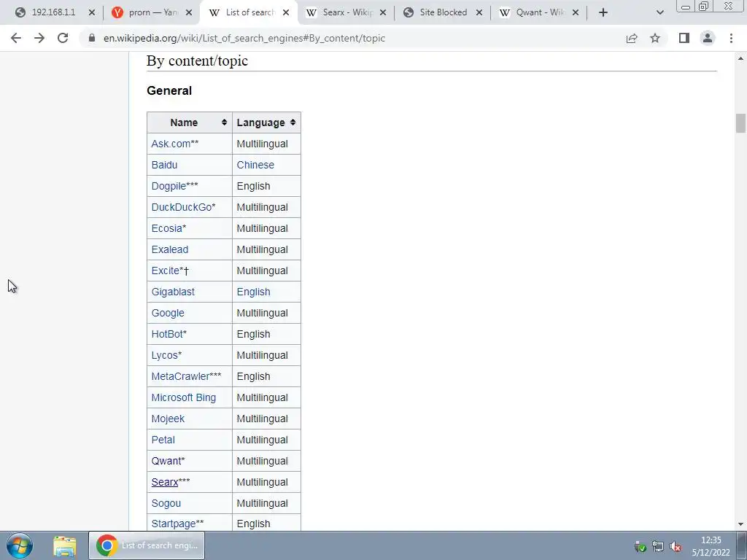The width and height of the screenshot is (747, 560).
Task: Open the Petal link
Action: click(x=163, y=440)
